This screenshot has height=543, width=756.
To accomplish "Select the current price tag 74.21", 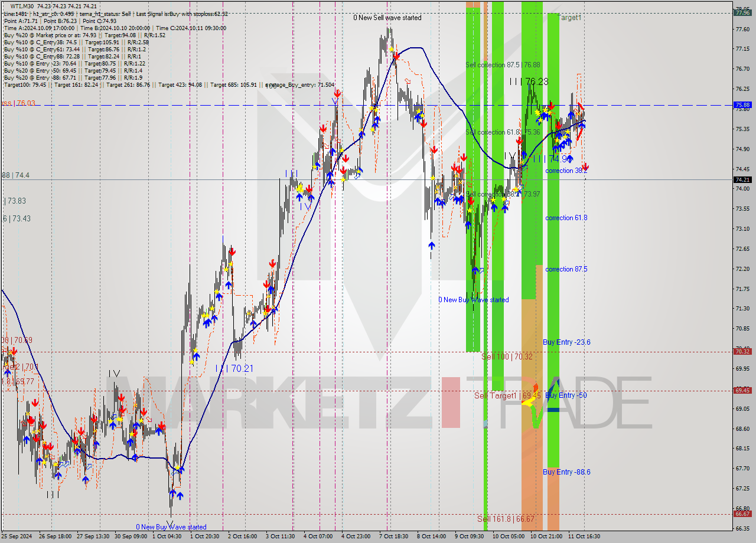I will (742, 179).
